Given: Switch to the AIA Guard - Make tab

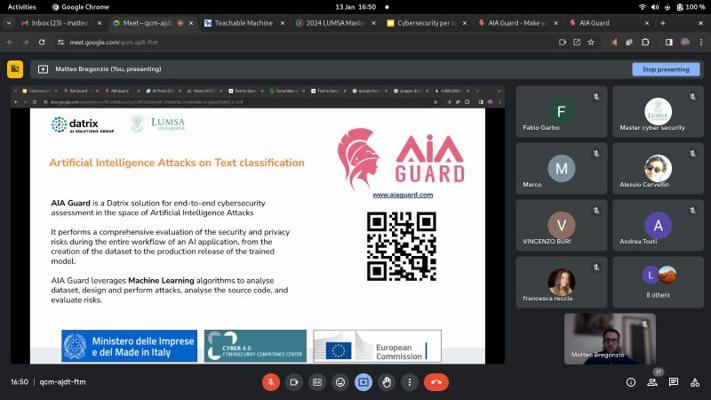Looking at the screenshot, I should pyautogui.click(x=517, y=23).
